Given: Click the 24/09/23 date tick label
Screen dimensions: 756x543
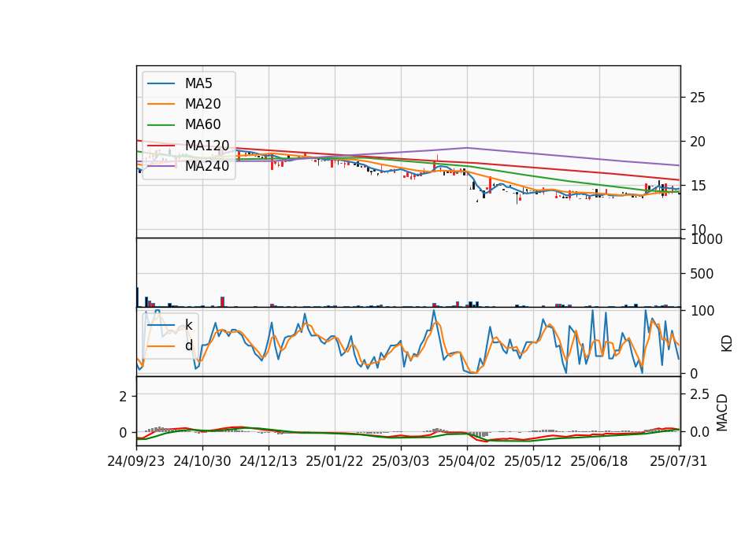Looking at the screenshot, I should (x=136, y=461).
